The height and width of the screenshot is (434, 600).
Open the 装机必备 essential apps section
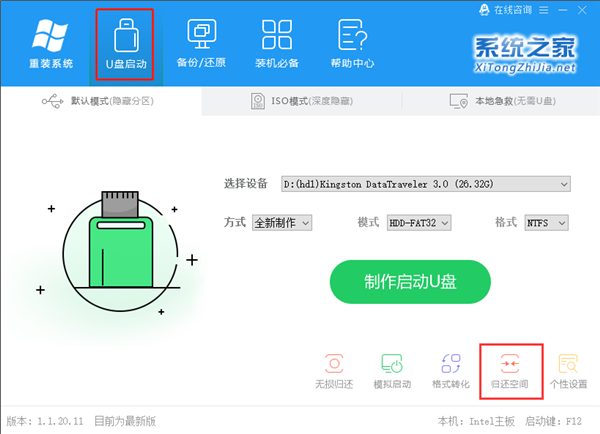tap(277, 44)
